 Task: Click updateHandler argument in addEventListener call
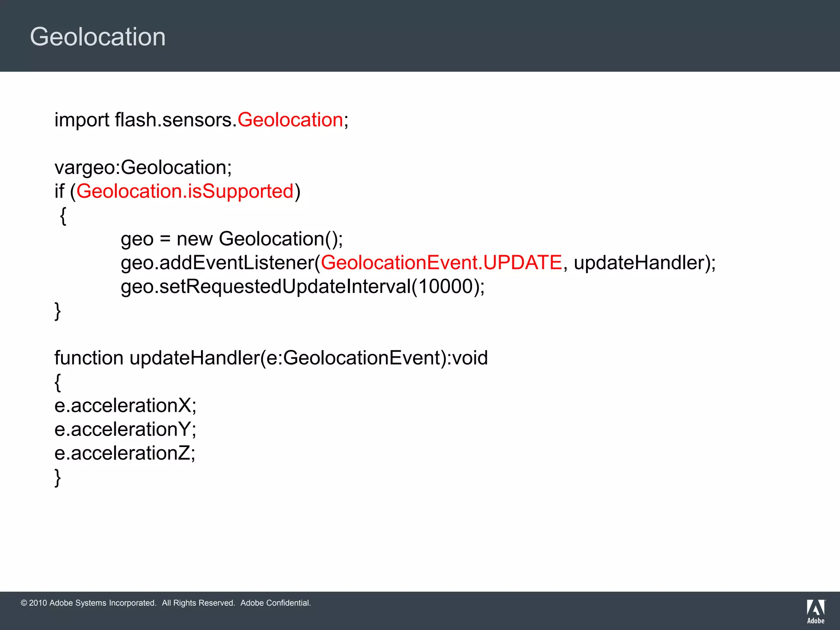pyautogui.click(x=639, y=262)
